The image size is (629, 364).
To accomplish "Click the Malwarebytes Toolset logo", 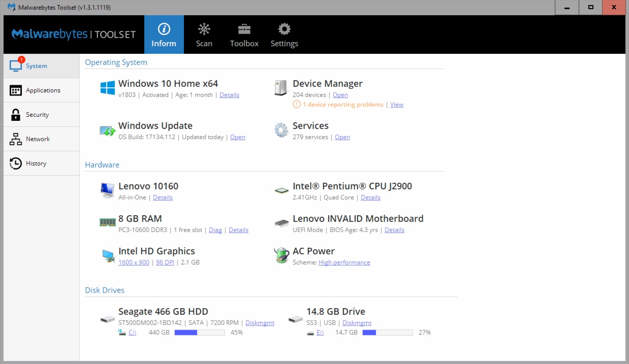I will pos(74,34).
